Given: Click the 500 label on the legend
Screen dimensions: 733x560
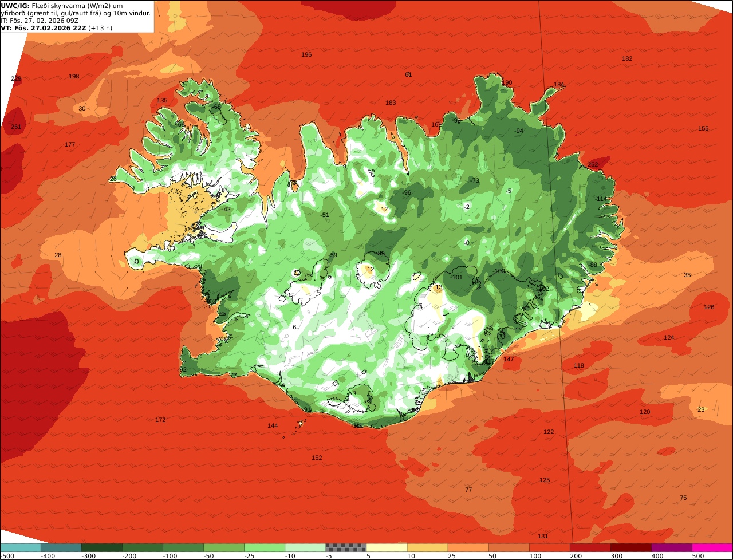Looking at the screenshot, I should [x=698, y=555].
